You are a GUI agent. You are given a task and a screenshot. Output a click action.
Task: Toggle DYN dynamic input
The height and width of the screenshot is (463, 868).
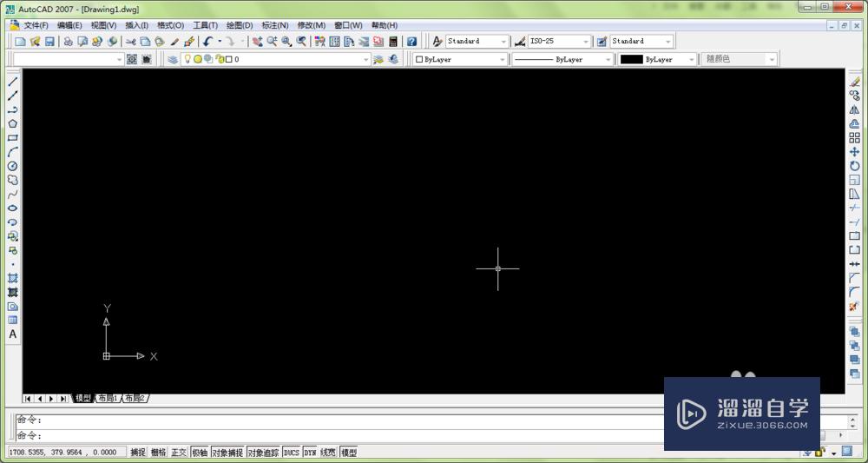(x=310, y=453)
